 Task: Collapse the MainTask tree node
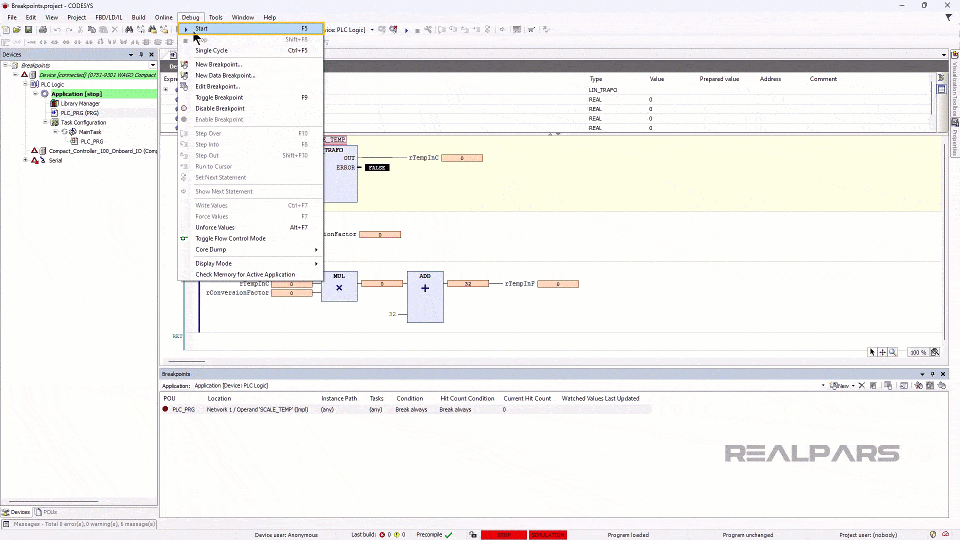click(54, 132)
